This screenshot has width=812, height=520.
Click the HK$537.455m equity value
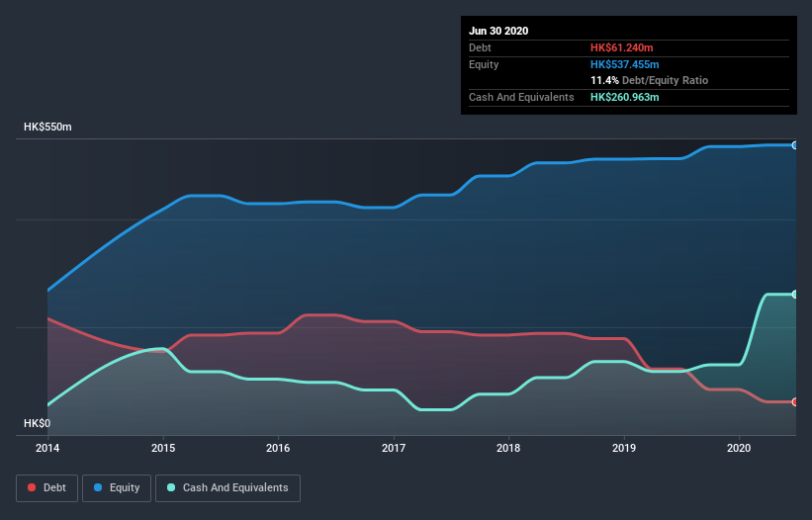624,64
